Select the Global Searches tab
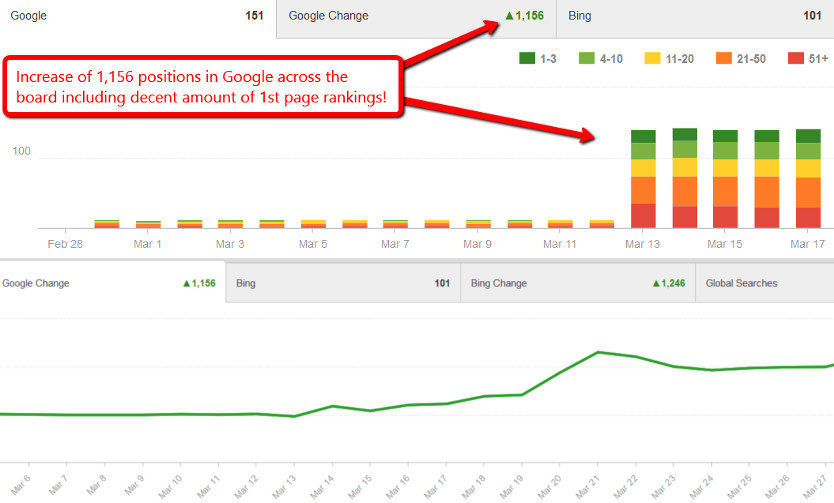The width and height of the screenshot is (834, 503). point(764,283)
